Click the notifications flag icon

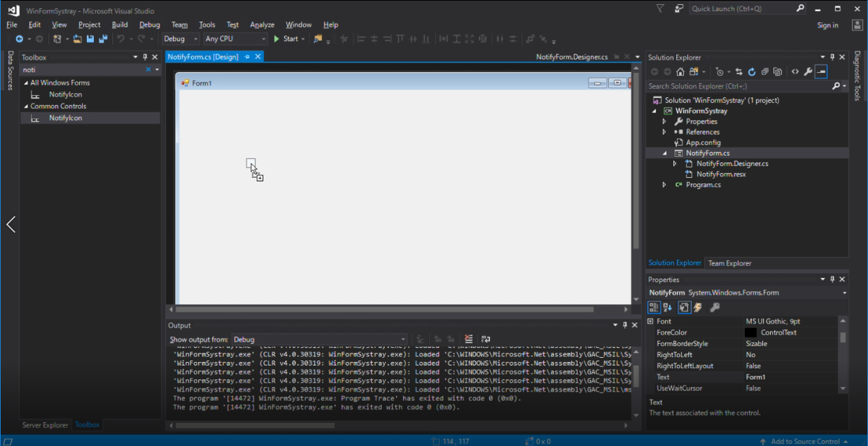(x=660, y=9)
